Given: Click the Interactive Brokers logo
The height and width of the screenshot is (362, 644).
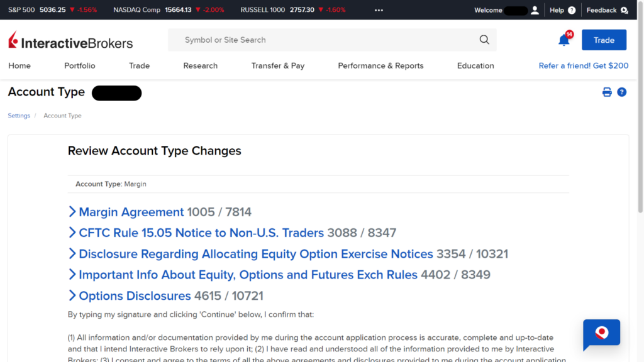Looking at the screenshot, I should click(x=70, y=40).
